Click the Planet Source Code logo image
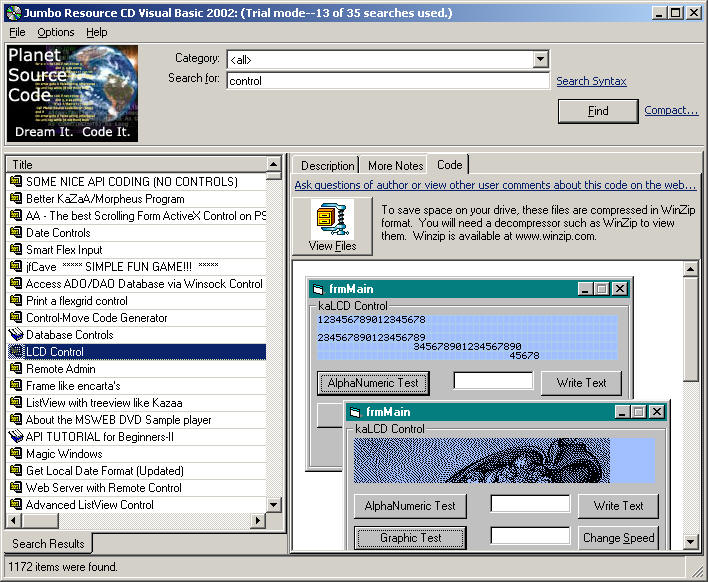The image size is (708, 582). [x=72, y=93]
